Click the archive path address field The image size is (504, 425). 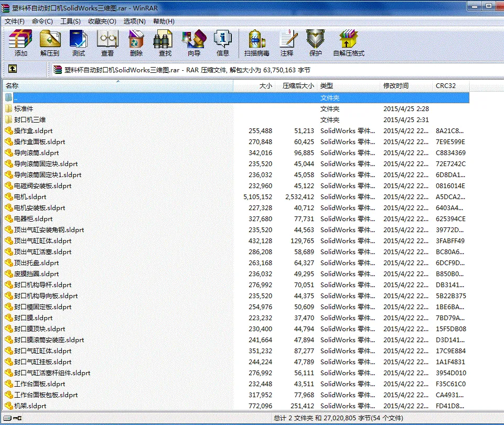tap(278, 70)
